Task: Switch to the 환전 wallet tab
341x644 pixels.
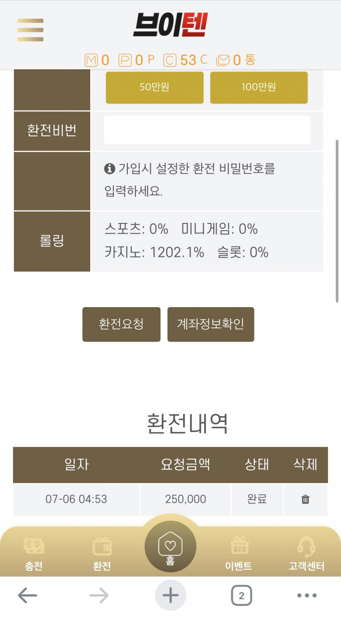Action: tap(102, 553)
